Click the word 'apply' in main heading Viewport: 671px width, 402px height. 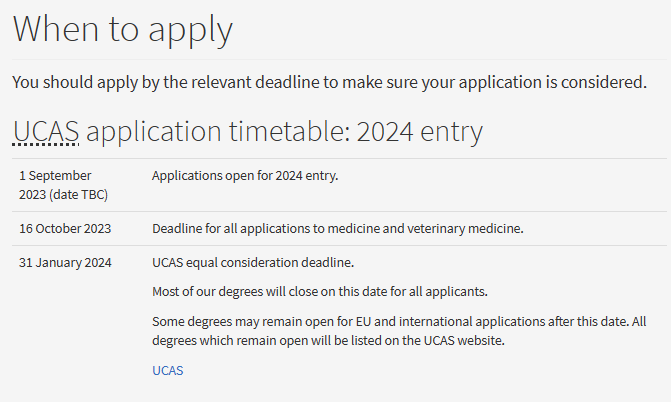190,31
